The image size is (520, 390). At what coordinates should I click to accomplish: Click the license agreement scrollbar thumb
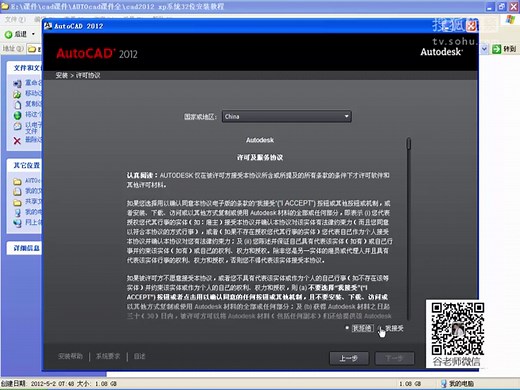coord(409,144)
